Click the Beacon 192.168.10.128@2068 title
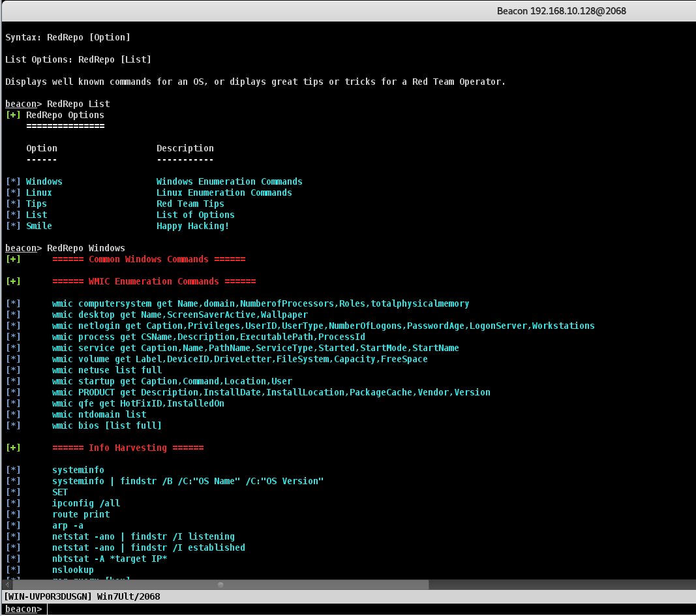Image resolution: width=696 pixels, height=616 pixels. pyautogui.click(x=561, y=11)
